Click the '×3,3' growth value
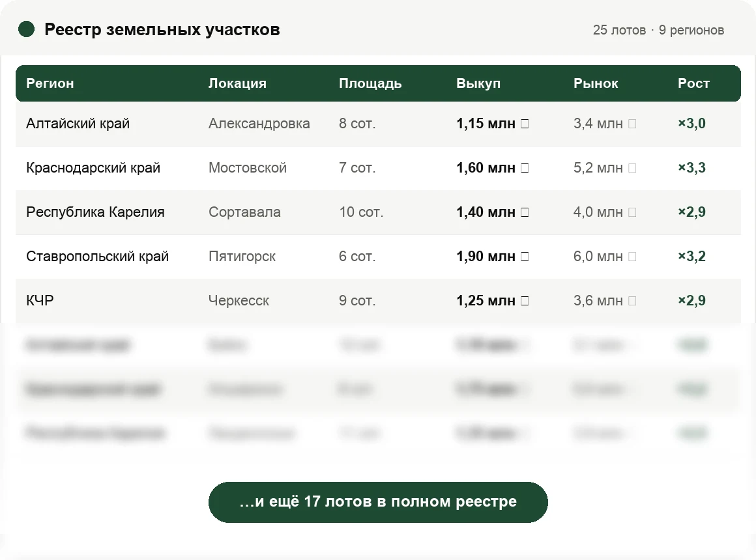 tap(692, 168)
